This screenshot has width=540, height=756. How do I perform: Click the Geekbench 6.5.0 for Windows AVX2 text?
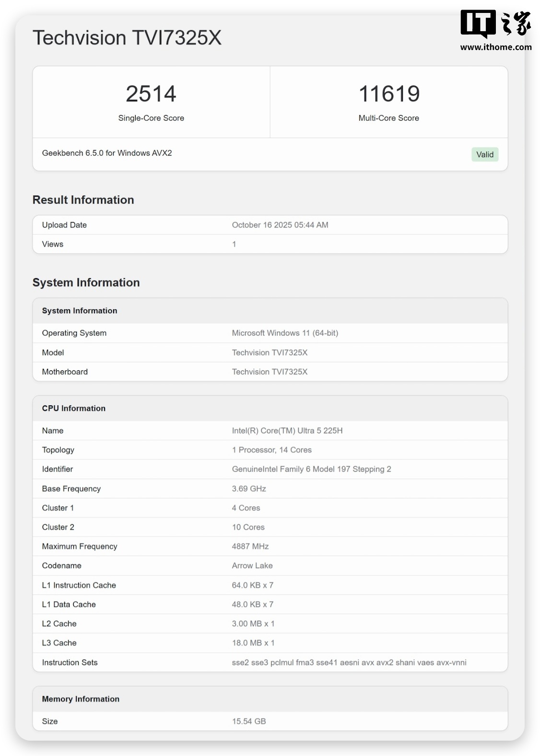pos(107,153)
